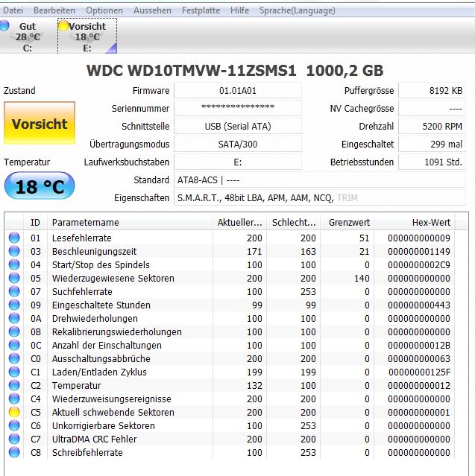Click the Grenzwert column header
The height and width of the screenshot is (476, 475).
(347, 223)
